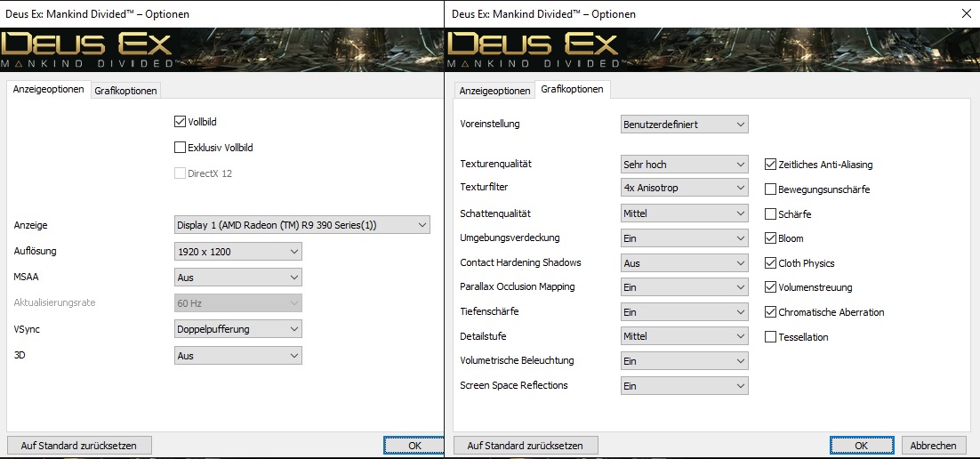Click the Tessellation label text

tap(803, 336)
